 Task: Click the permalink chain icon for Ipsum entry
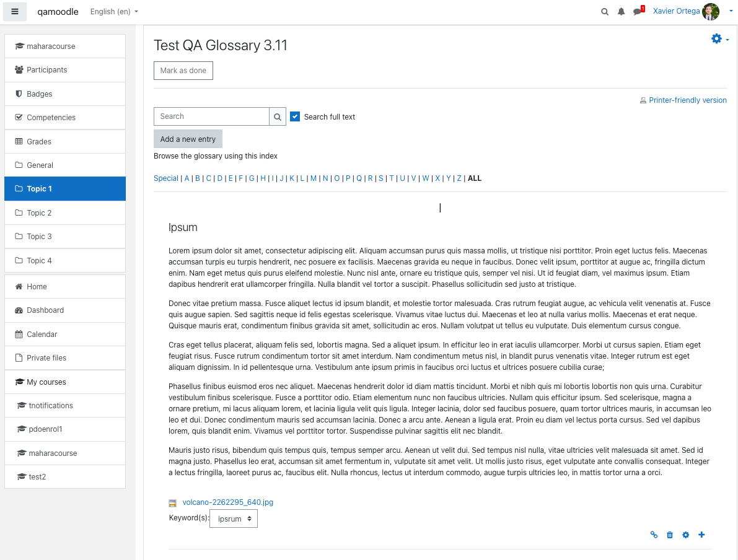click(x=654, y=535)
